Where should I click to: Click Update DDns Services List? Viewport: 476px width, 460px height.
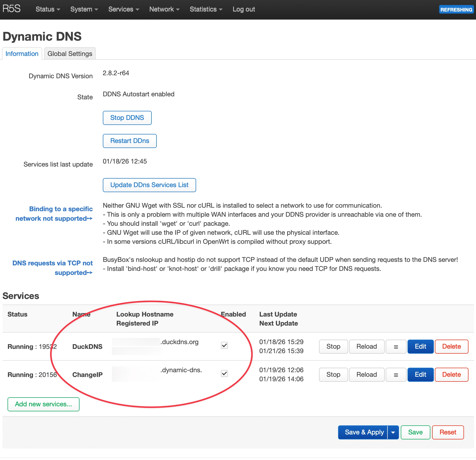click(149, 185)
